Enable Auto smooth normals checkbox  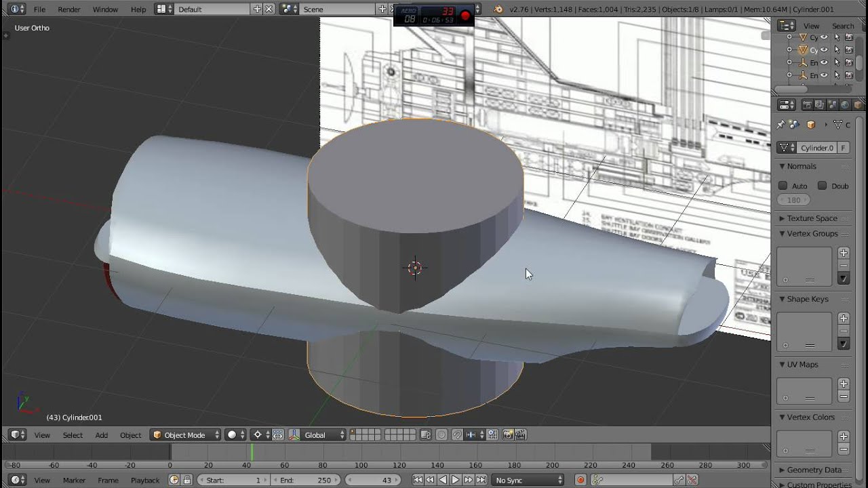click(x=783, y=186)
